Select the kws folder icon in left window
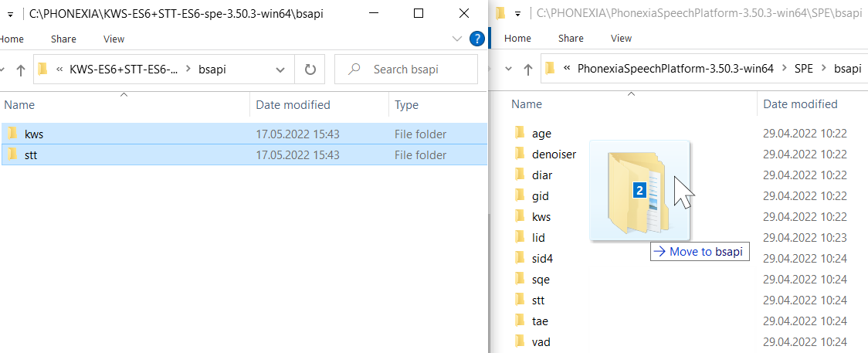The image size is (868, 353). [12, 134]
